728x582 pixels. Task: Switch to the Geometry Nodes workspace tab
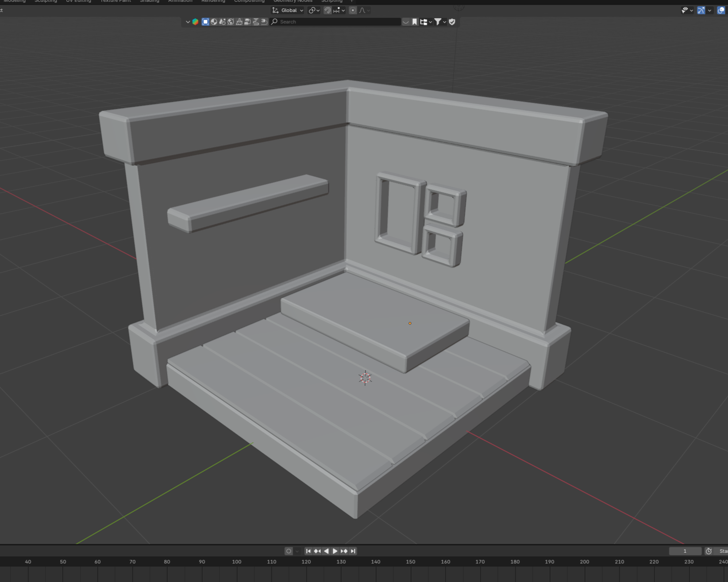[293, 1]
